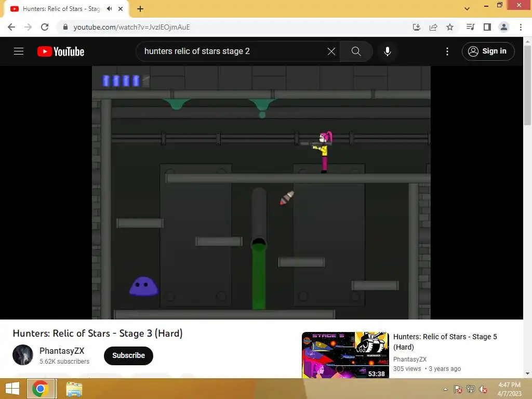Go forward with browser forward arrow

click(x=28, y=27)
